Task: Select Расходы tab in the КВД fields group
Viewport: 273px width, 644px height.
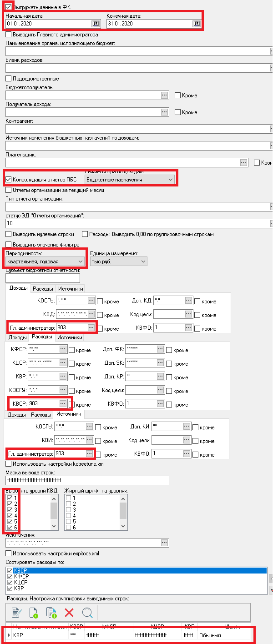Action: 43,289
